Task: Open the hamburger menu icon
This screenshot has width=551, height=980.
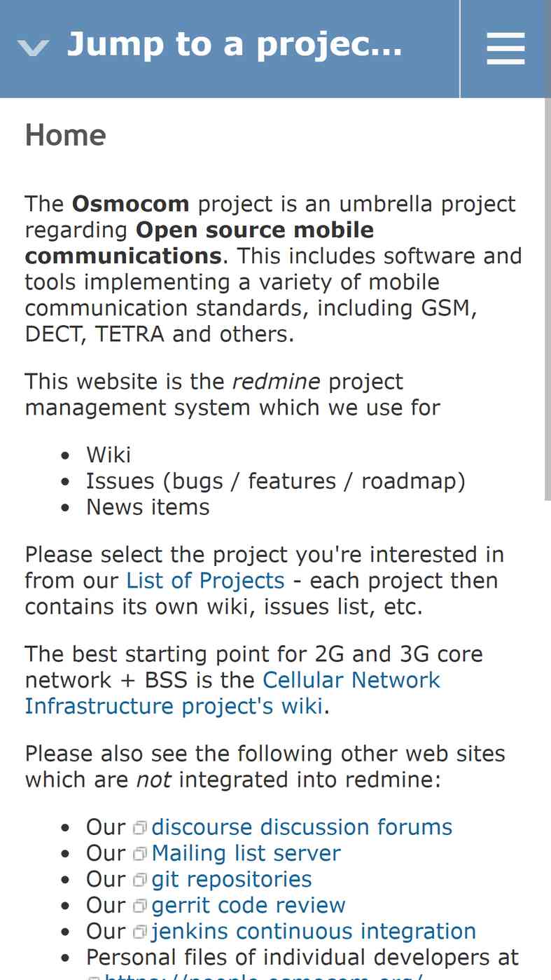Action: [505, 48]
